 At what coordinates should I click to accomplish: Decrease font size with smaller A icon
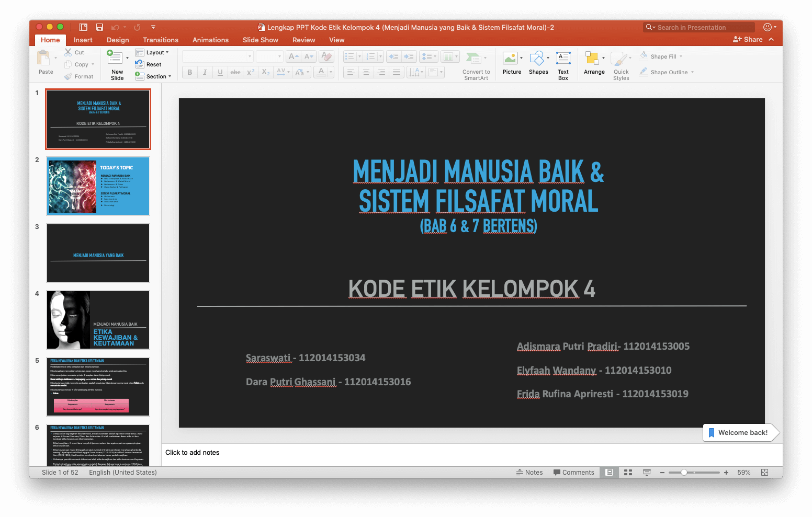pos(309,56)
